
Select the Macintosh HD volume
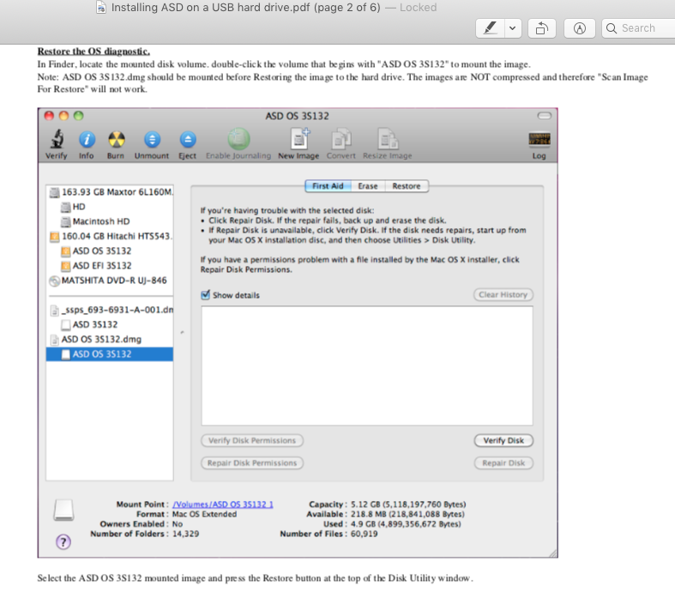110,221
